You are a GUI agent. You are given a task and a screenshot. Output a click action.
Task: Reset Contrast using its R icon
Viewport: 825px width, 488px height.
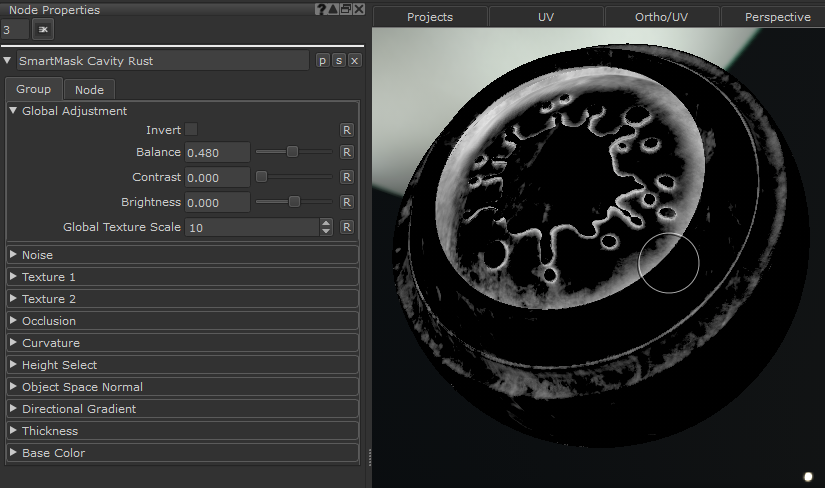[x=347, y=177]
